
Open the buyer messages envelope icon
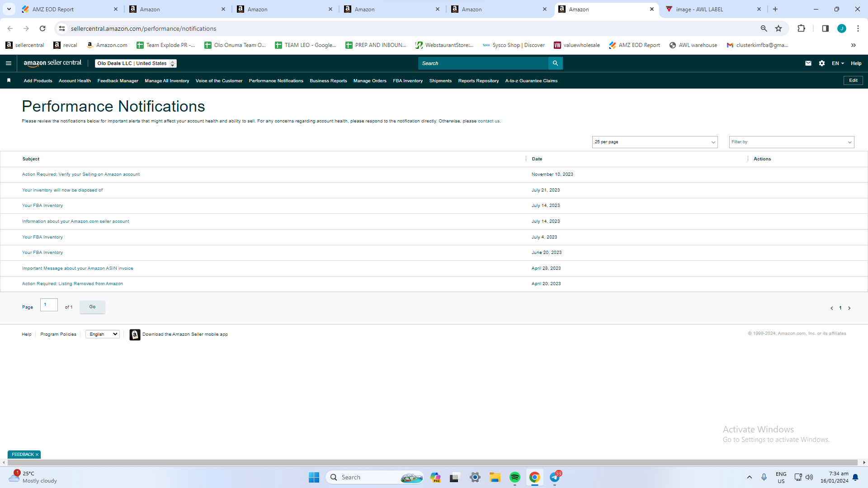tap(808, 63)
